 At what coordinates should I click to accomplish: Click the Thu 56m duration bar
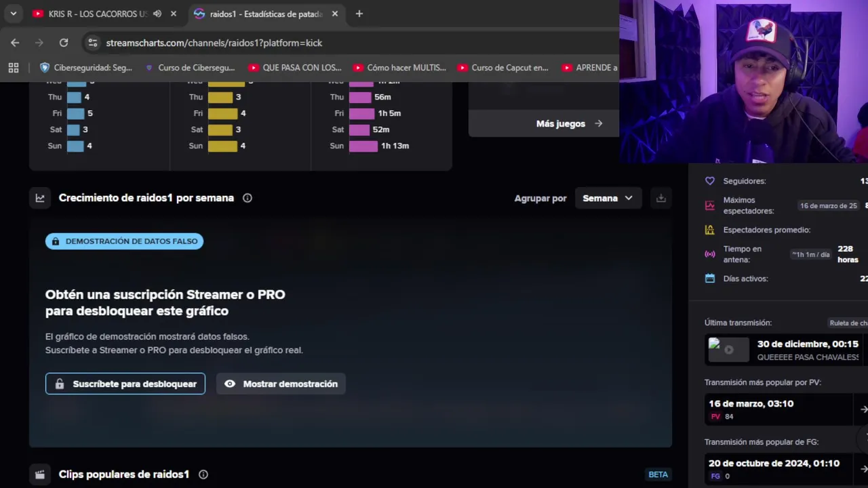click(360, 97)
